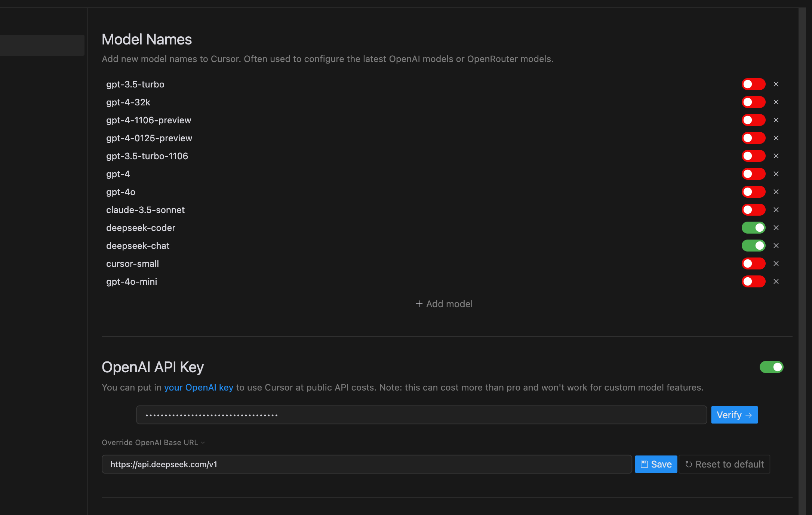Remove the gpt-3.5-turbo-1106 model
This screenshot has width=812, height=515.
[776, 156]
